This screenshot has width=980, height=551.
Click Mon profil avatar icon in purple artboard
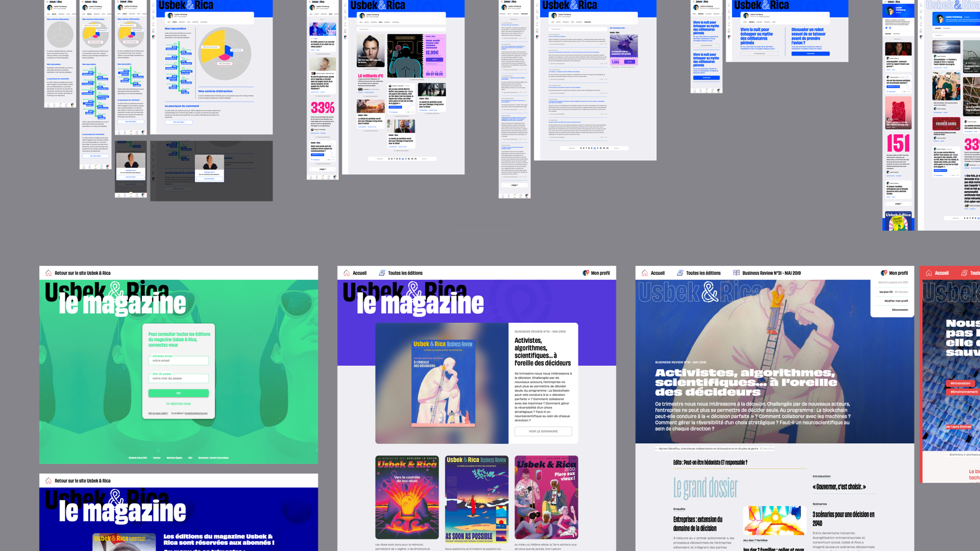[586, 273]
